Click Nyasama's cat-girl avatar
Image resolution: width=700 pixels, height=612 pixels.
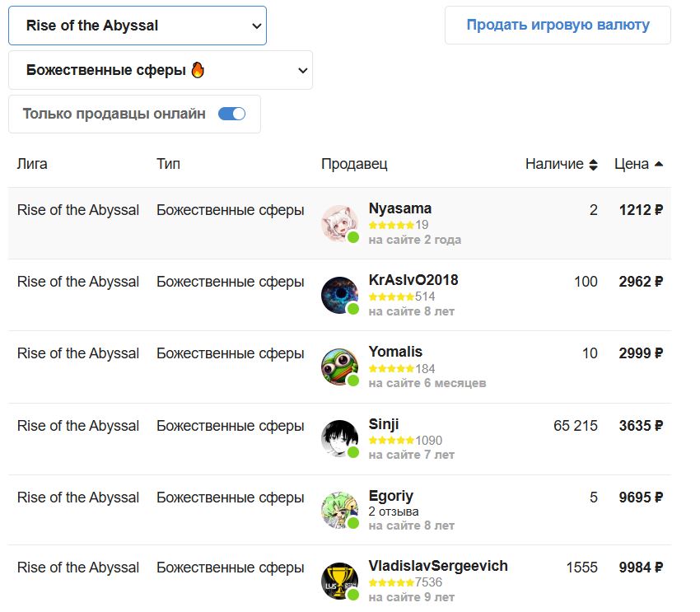339,223
